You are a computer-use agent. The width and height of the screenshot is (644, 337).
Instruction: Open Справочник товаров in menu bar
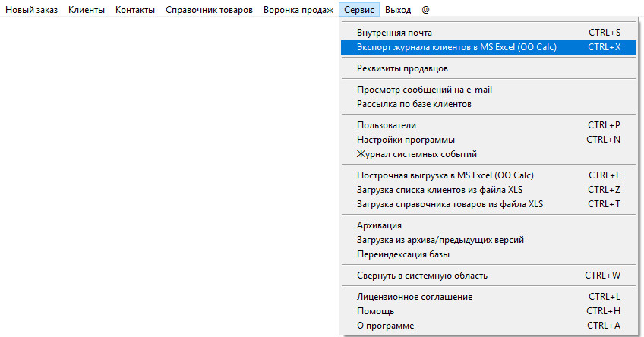pyautogui.click(x=209, y=10)
